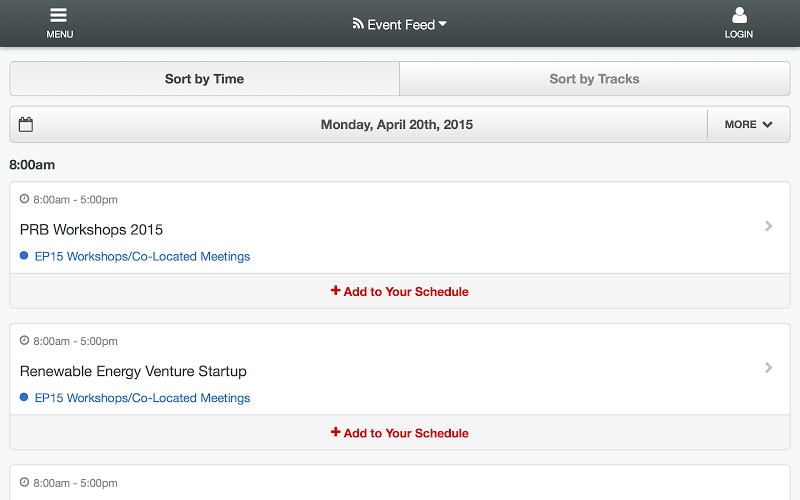The image size is (800, 500).
Task: Click clock icon on PRB Workshops card
Action: tap(24, 199)
